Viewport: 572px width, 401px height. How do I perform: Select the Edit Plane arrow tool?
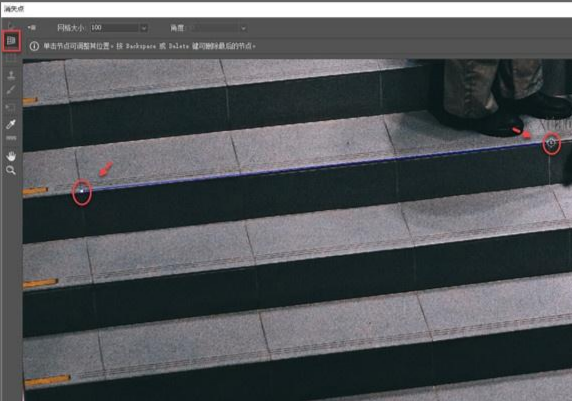coord(11,26)
